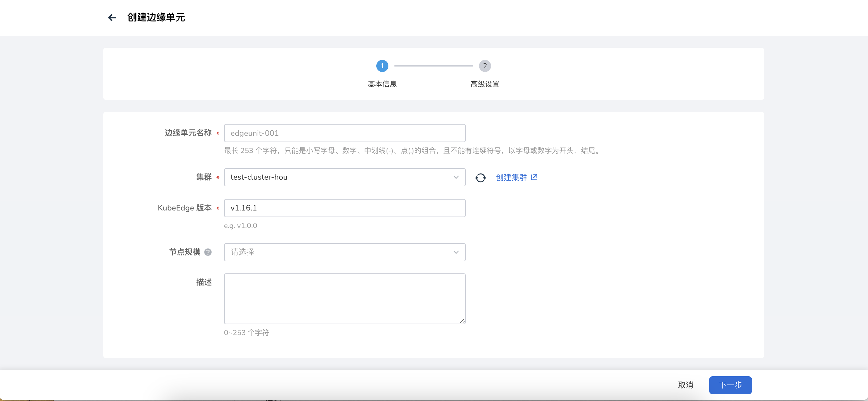Open the 创建集群 link

(x=511, y=178)
